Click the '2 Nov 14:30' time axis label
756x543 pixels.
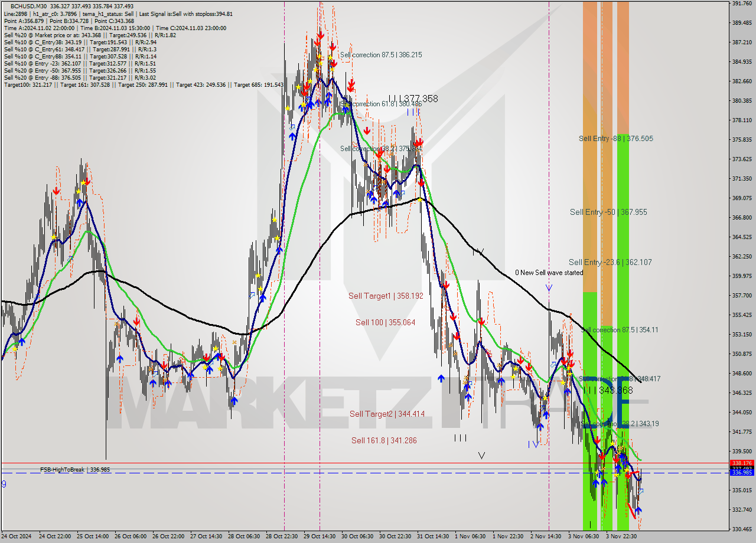[x=546, y=537]
